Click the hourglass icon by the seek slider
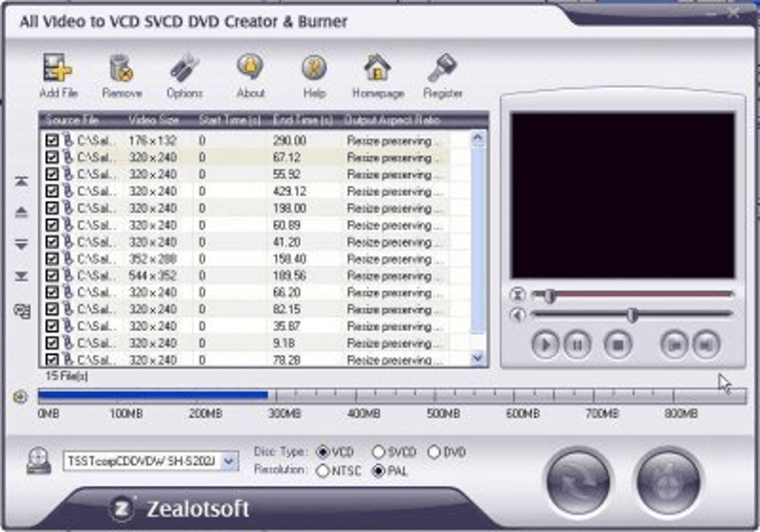This screenshot has width=760, height=532. pyautogui.click(x=518, y=294)
